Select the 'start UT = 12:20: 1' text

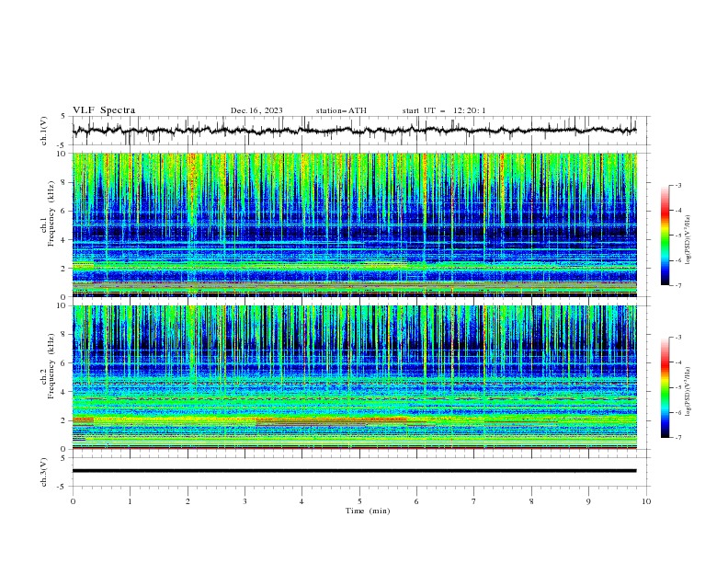click(x=444, y=110)
